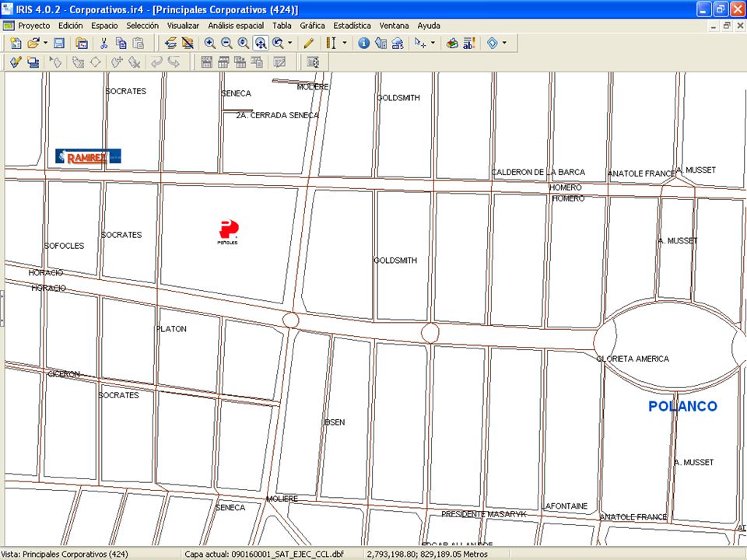Expand the previous zoom dropdown arrow
Image resolution: width=747 pixels, height=560 pixels.
(289, 44)
